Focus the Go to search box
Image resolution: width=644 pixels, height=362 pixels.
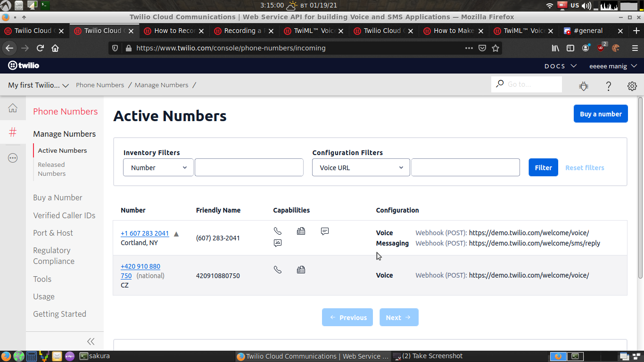527,84
